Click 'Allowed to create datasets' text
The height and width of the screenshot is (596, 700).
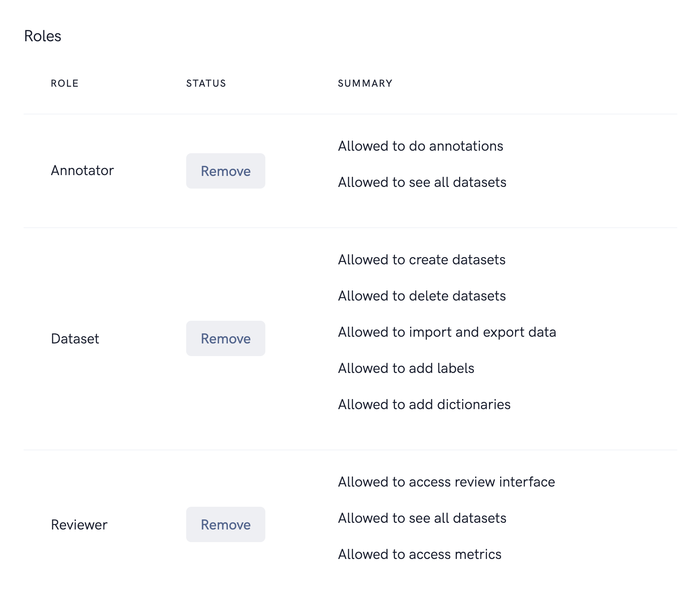click(x=422, y=260)
